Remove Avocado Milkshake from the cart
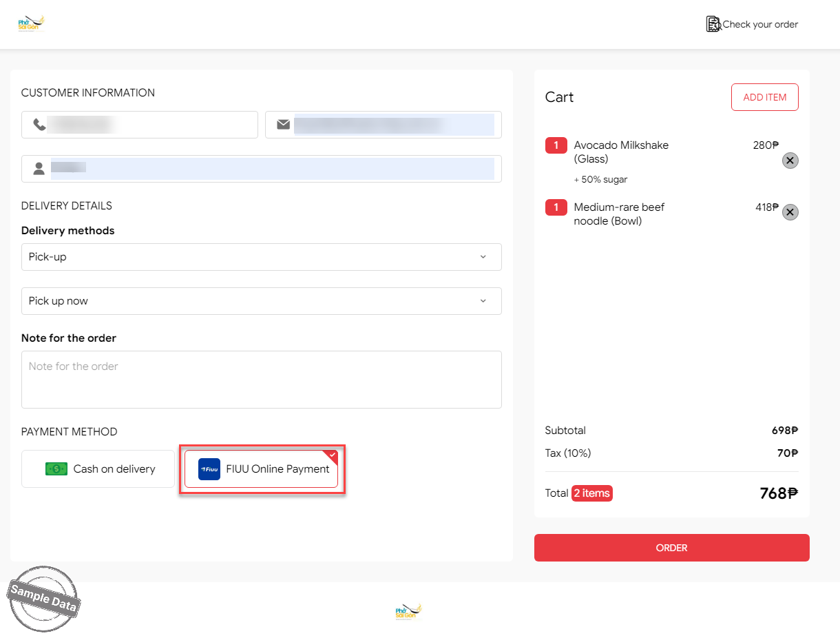This screenshot has height=638, width=840. click(x=790, y=161)
